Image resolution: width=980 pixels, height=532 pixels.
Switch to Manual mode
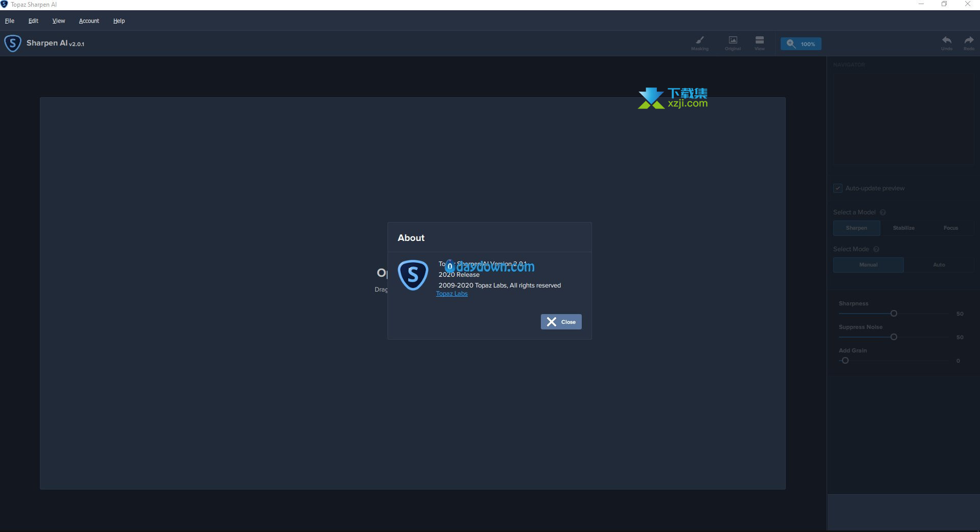tap(869, 265)
